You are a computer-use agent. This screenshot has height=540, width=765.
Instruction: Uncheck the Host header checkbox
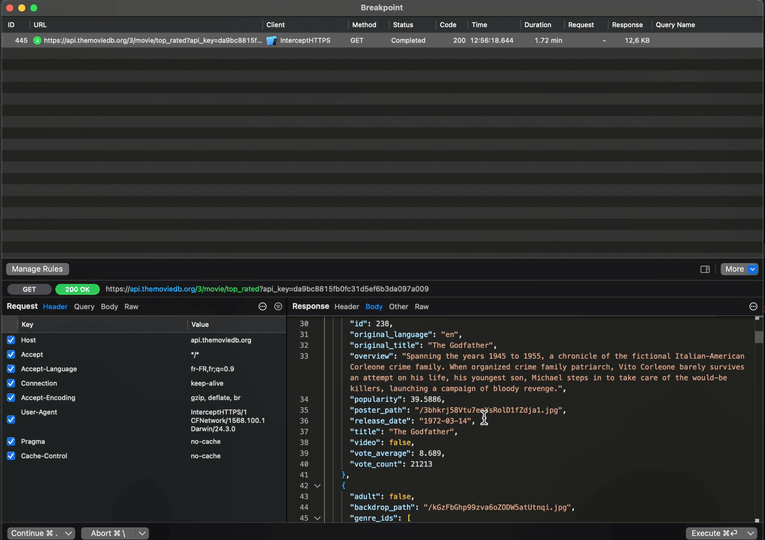coord(11,340)
